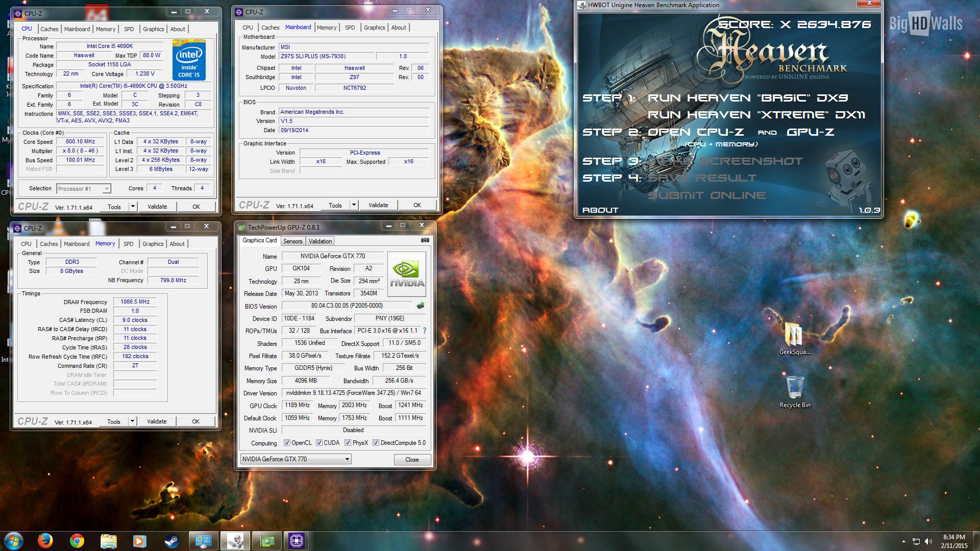Open the GeekSqua... desktop folder icon
This screenshot has height=551, width=980.
[794, 339]
